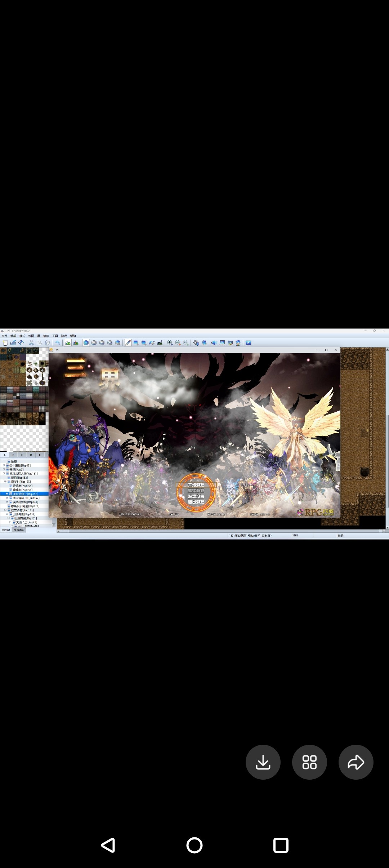Tap the phone share arrow button

[x=356, y=762]
